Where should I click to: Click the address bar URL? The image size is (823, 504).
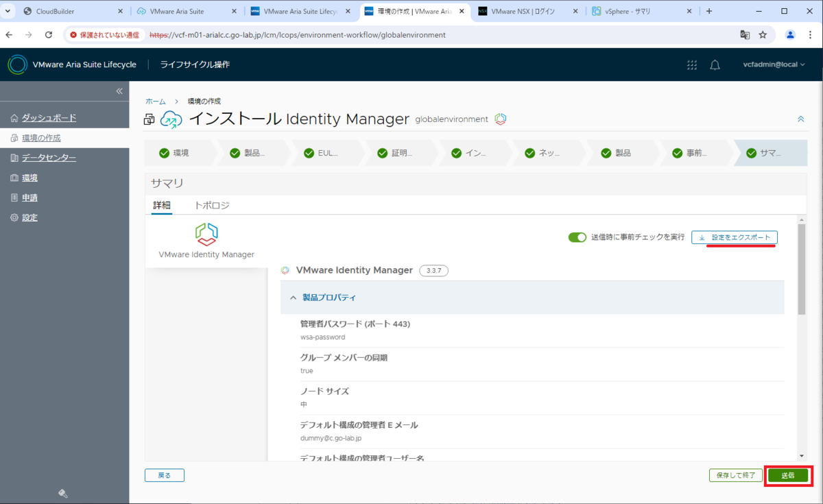click(x=297, y=34)
